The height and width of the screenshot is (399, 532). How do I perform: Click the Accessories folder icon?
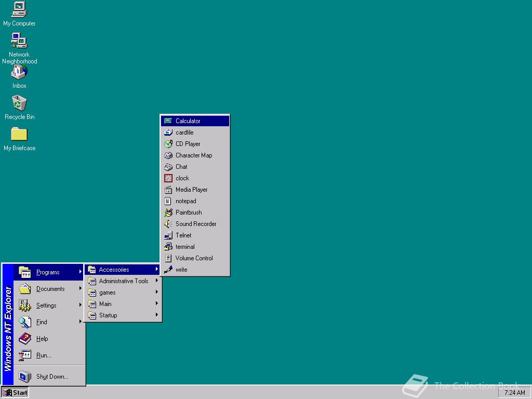91,270
